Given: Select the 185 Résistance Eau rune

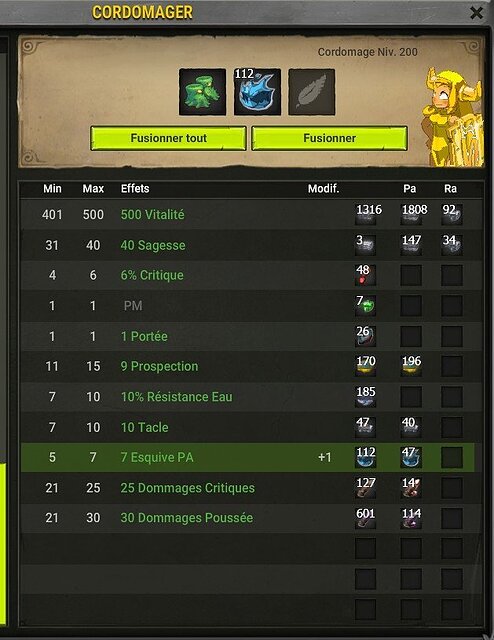Looking at the screenshot, I should point(365,397).
